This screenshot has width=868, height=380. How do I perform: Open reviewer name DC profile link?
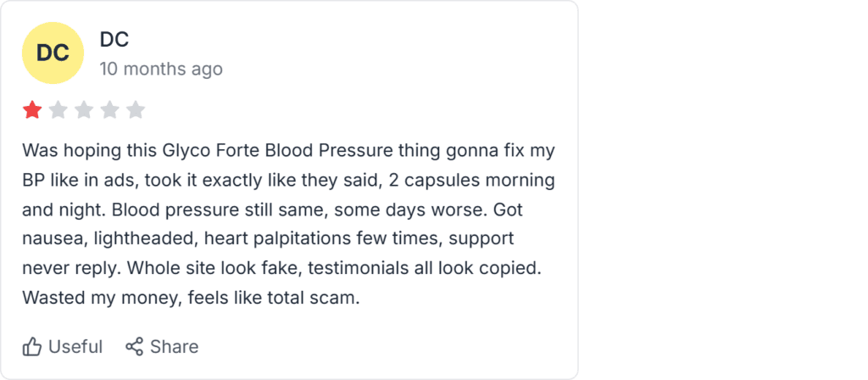[114, 39]
